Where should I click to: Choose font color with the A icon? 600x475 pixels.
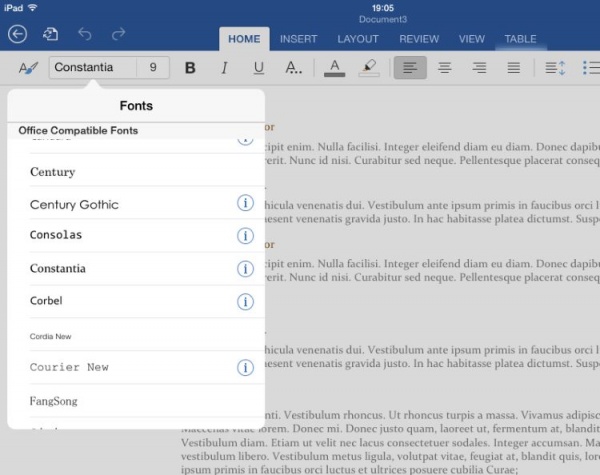[334, 68]
